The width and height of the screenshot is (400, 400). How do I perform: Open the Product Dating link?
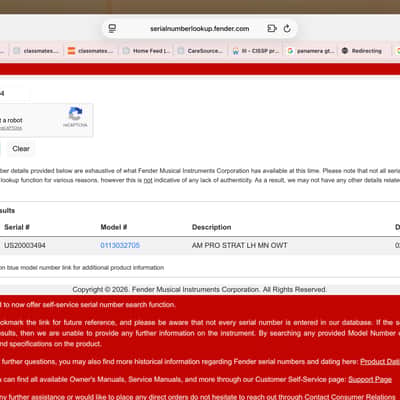pyautogui.click(x=380, y=362)
